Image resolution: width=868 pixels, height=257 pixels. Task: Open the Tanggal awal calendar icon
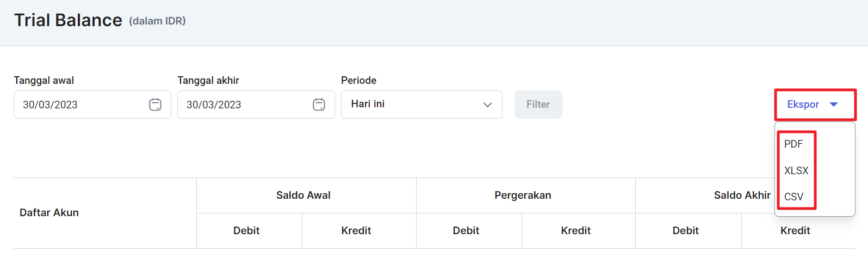coord(155,105)
